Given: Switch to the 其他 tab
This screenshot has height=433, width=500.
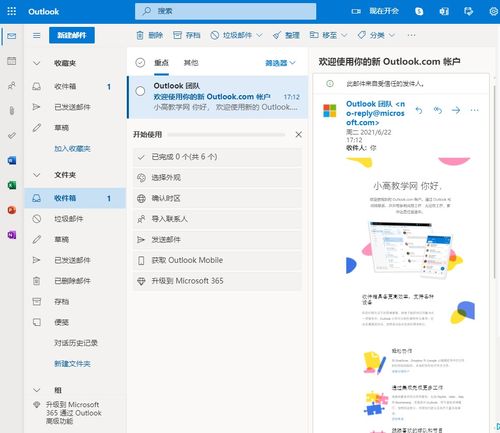Looking at the screenshot, I should (x=191, y=63).
